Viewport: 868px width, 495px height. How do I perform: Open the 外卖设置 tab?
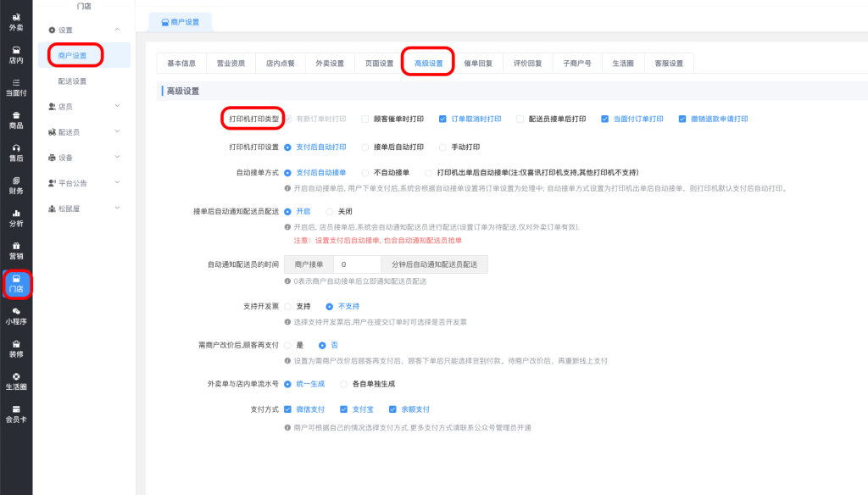coord(330,63)
